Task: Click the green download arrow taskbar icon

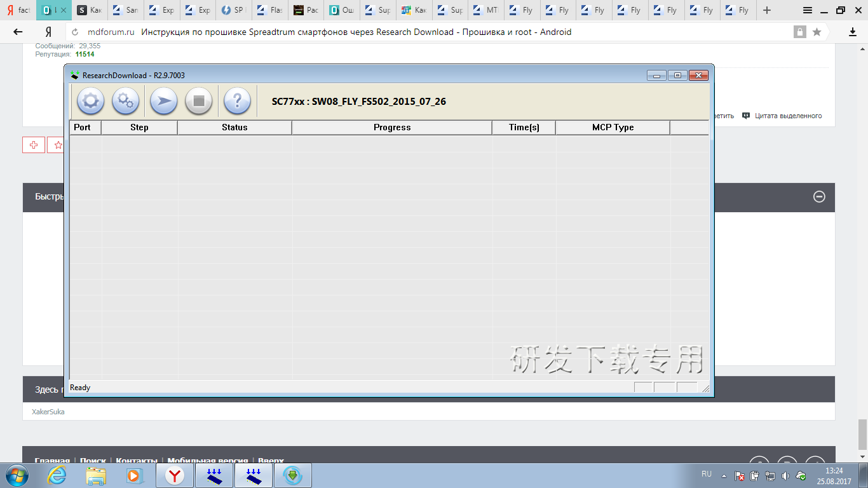Action: point(293,475)
